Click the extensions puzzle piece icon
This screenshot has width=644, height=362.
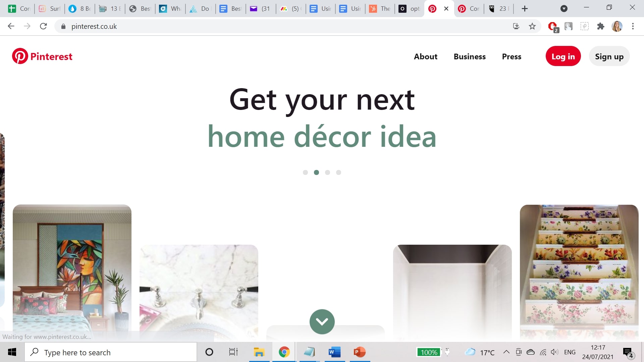coord(601,26)
